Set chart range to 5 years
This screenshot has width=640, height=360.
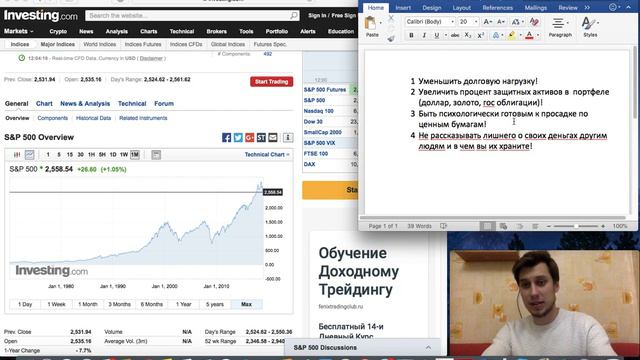[215, 304]
